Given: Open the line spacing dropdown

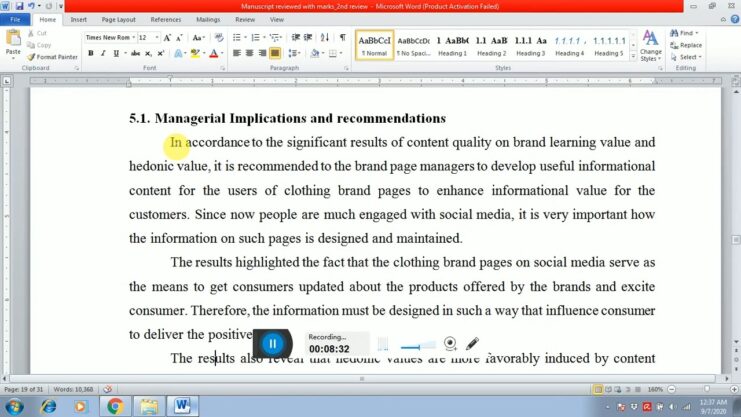Looking at the screenshot, I should [294, 53].
